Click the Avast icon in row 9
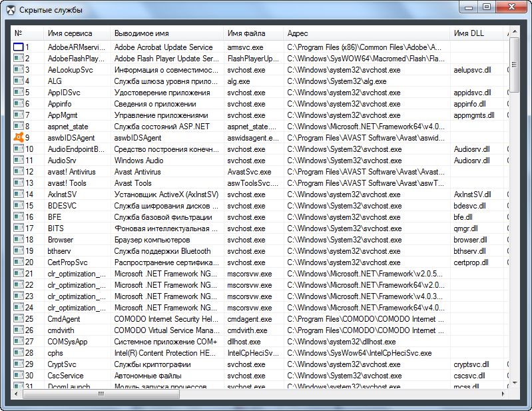532x411 pixels. point(18,138)
